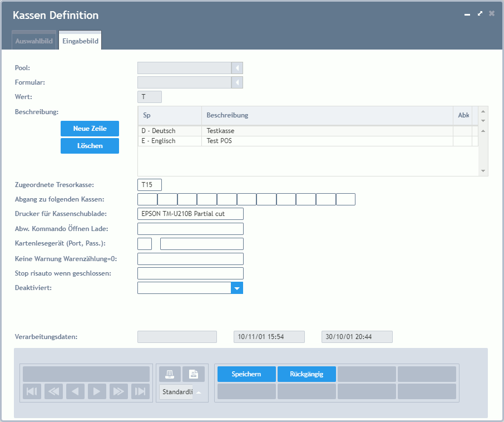The height and width of the screenshot is (422, 504).
Task: Click the Abk column header
Action: 462,115
